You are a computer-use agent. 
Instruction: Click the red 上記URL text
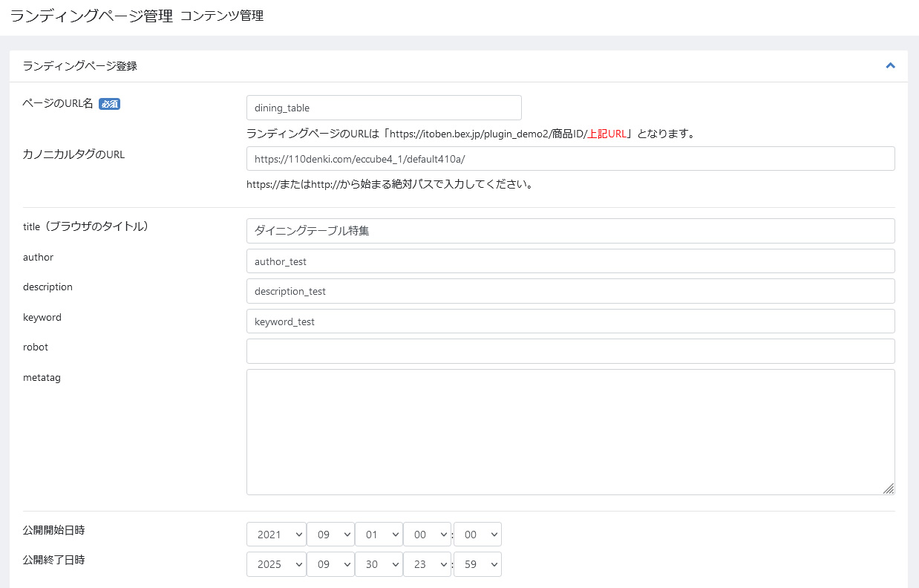pyautogui.click(x=607, y=134)
